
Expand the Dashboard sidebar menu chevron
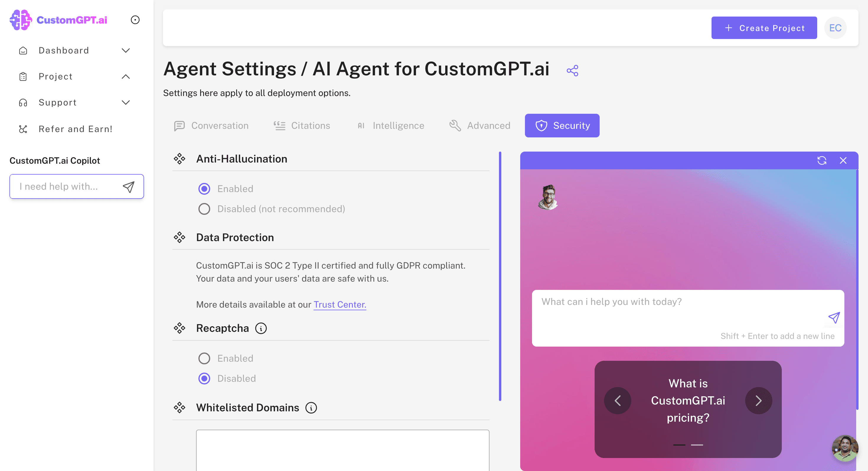(x=126, y=51)
